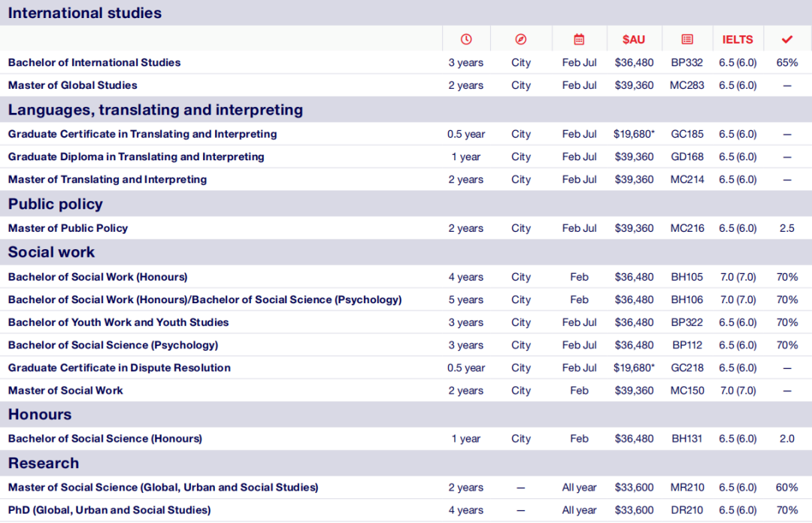Click Master of Translating and Interpreting

click(108, 180)
